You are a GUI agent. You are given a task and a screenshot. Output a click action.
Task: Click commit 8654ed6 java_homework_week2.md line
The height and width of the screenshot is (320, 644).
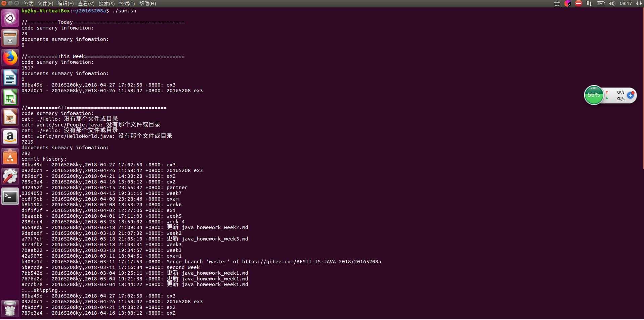coord(135,228)
